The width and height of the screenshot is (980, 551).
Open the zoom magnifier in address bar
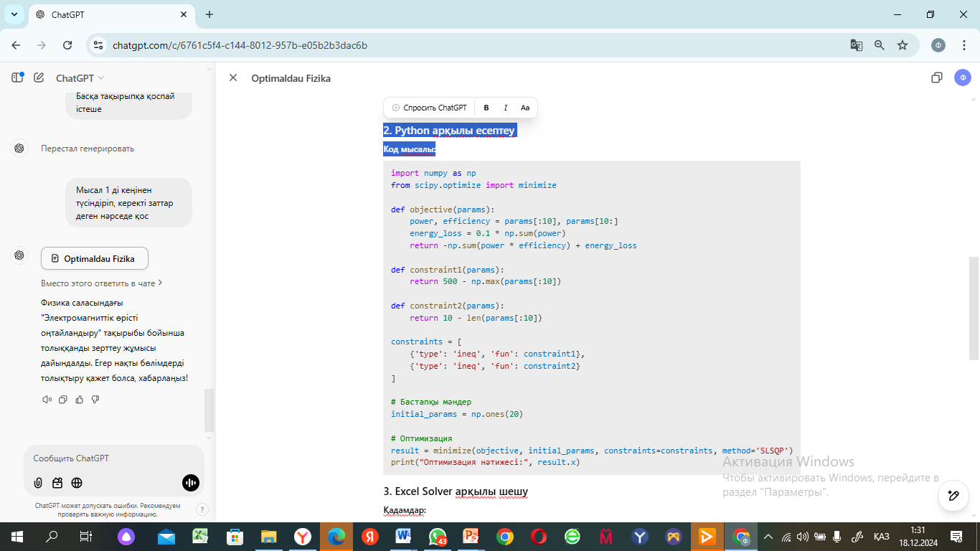click(x=880, y=45)
